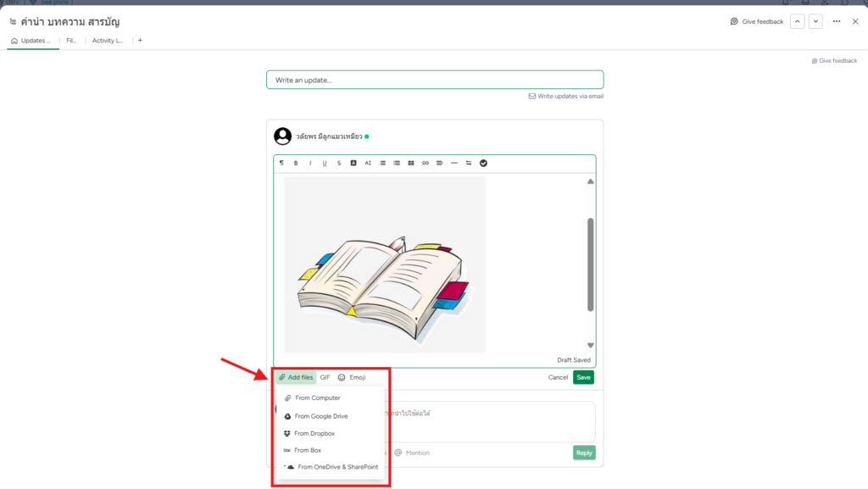Screen dimensions: 868x489
Task: Choose From OneDrive & SharePoint option
Action: 331,467
